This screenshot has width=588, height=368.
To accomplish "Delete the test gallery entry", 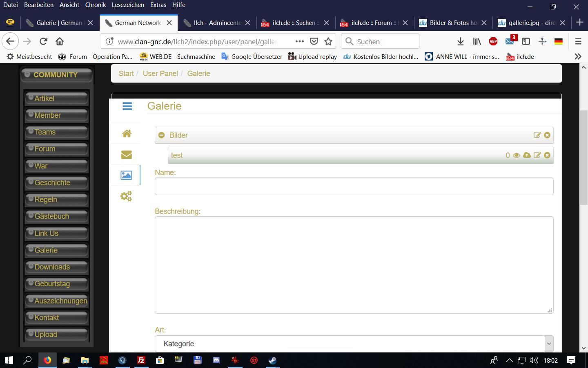I will click(547, 155).
